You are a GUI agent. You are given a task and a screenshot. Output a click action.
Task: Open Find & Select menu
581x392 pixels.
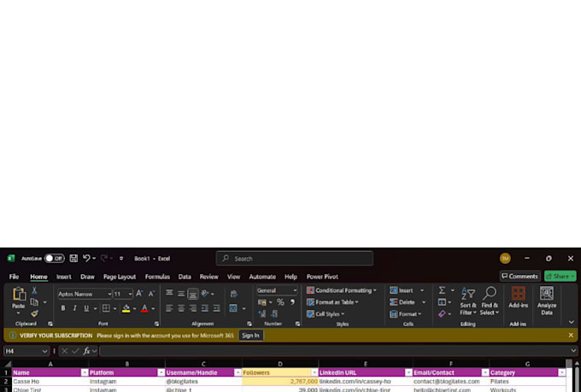click(490, 301)
